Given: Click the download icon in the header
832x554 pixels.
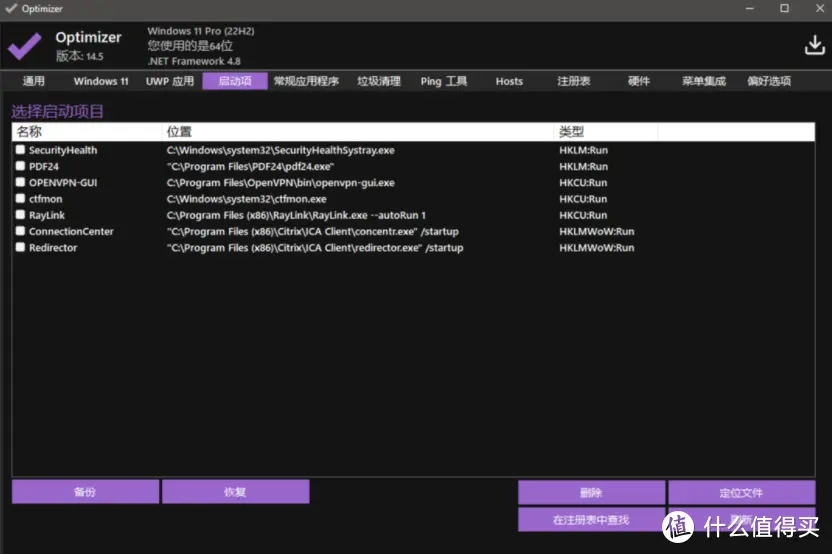Looking at the screenshot, I should pos(814,46).
